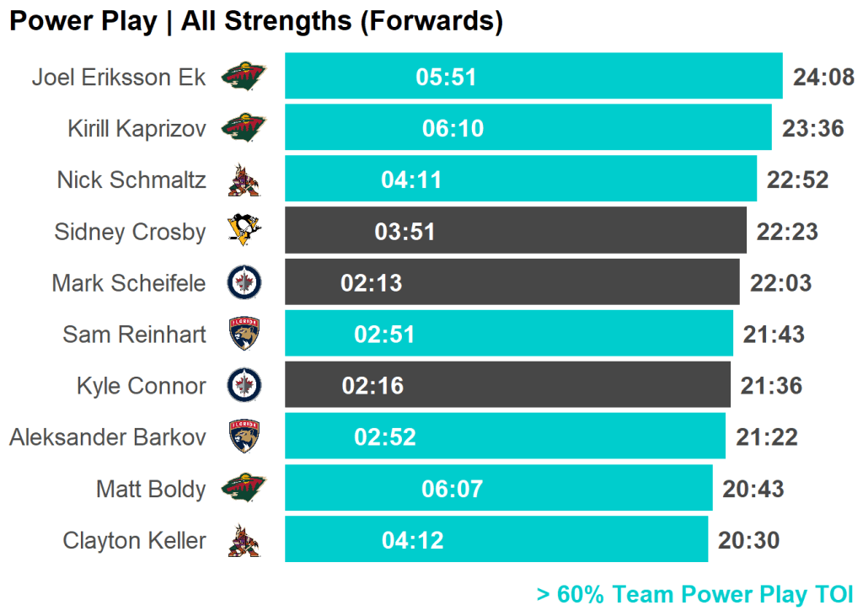Select the Clayton Keller player name
The image size is (863, 616).
(134, 540)
